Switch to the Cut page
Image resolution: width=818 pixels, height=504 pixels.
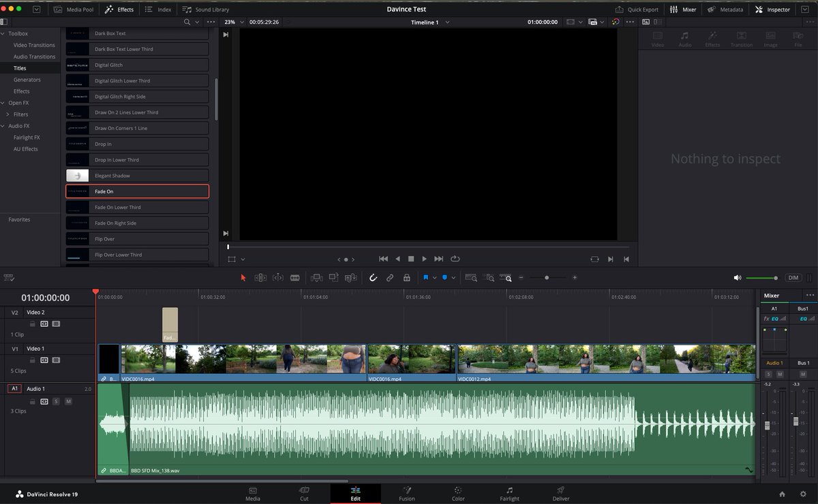[x=304, y=494]
